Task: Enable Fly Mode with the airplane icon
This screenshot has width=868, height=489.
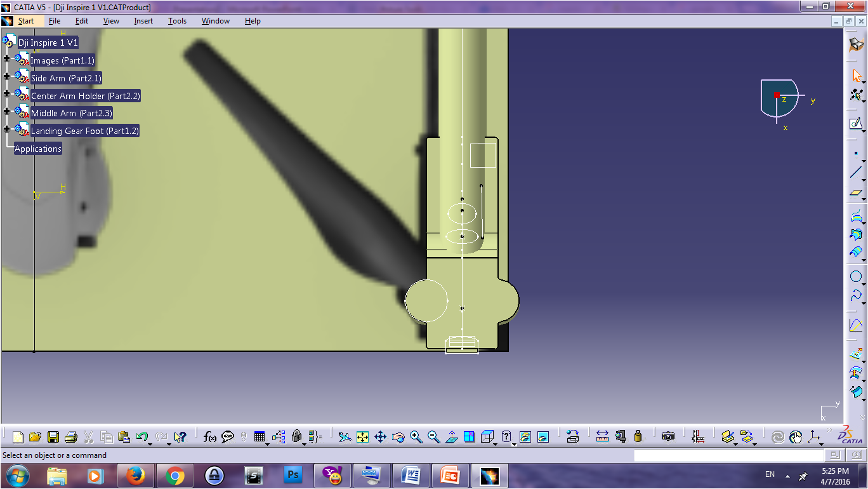Action: 343,436
